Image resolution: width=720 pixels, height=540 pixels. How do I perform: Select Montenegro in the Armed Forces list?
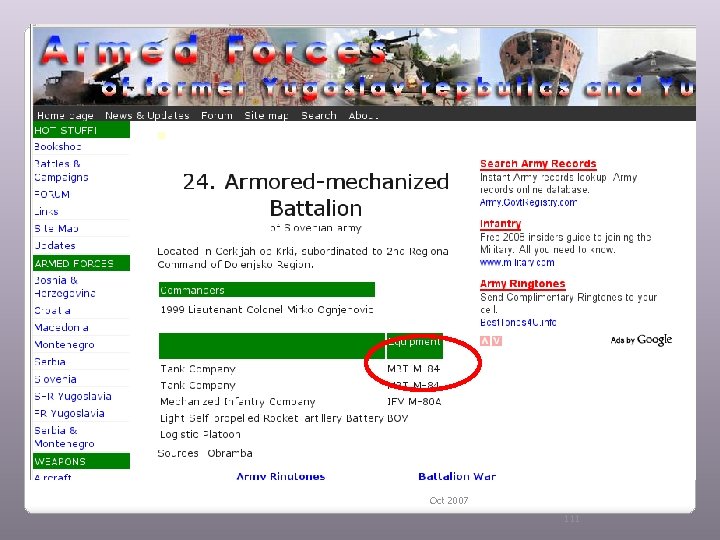point(64,344)
